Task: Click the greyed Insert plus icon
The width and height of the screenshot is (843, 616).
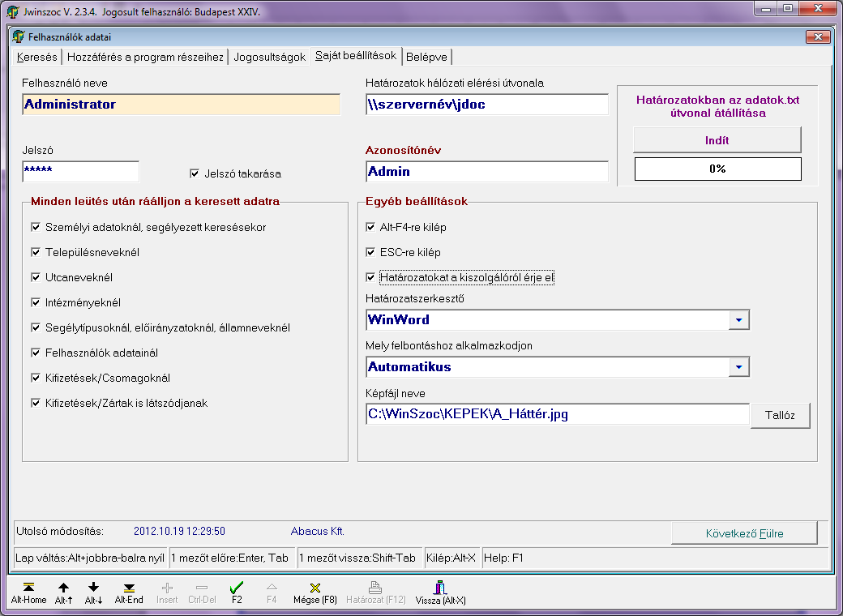Action: tap(167, 592)
